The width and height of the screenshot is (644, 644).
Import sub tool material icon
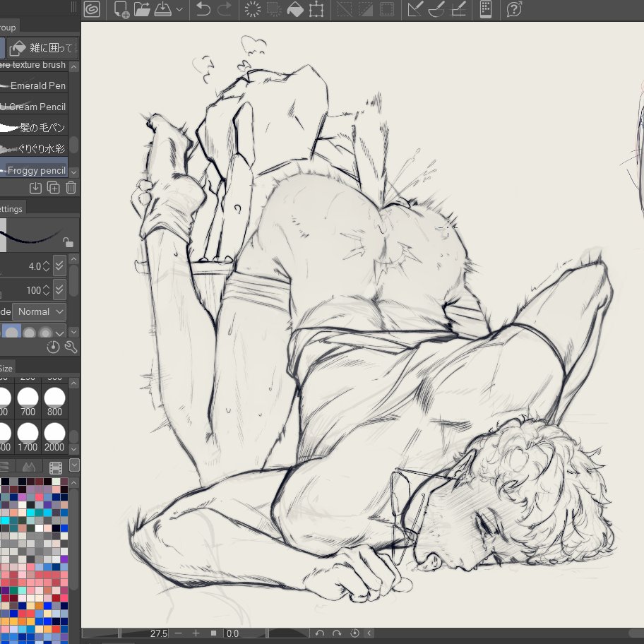tap(36, 188)
